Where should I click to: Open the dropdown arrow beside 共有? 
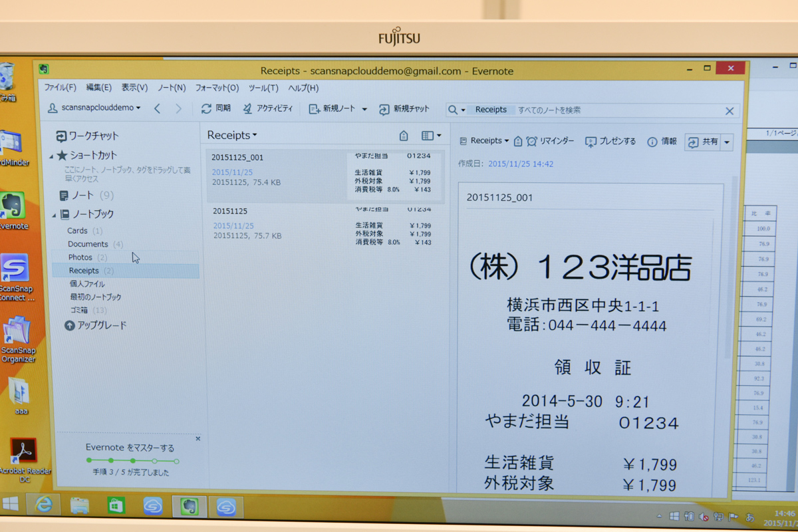[726, 142]
